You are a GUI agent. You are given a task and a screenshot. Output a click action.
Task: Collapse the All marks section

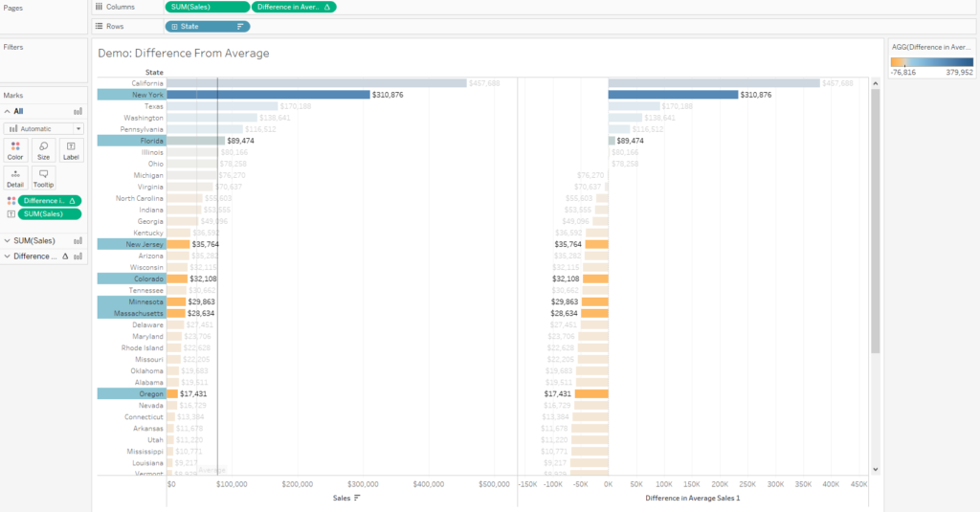click(x=6, y=111)
